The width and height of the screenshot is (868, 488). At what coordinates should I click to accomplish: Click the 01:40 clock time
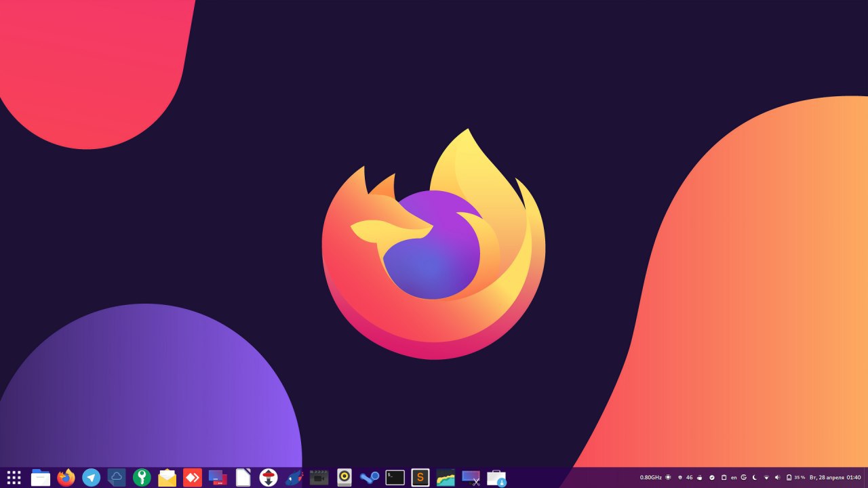[x=854, y=478]
